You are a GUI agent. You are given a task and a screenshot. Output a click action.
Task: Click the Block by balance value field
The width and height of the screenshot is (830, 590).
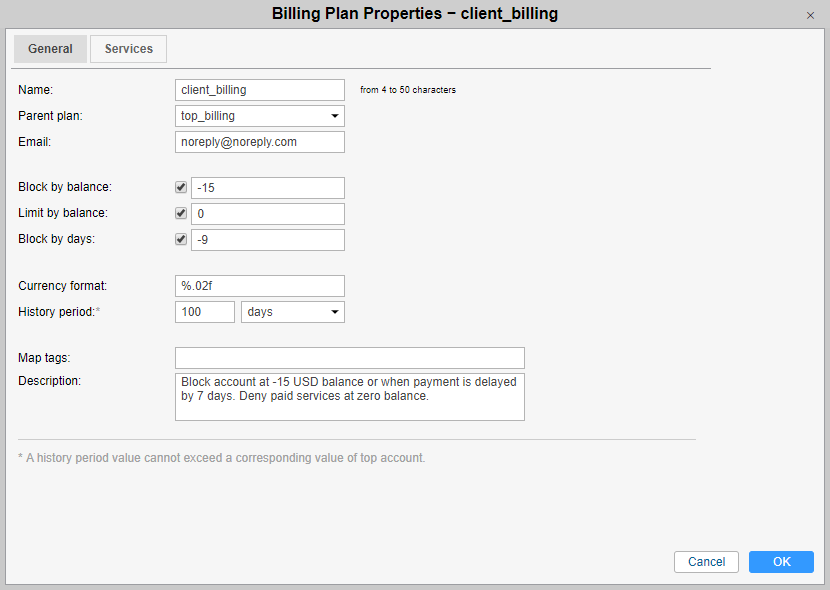268,188
